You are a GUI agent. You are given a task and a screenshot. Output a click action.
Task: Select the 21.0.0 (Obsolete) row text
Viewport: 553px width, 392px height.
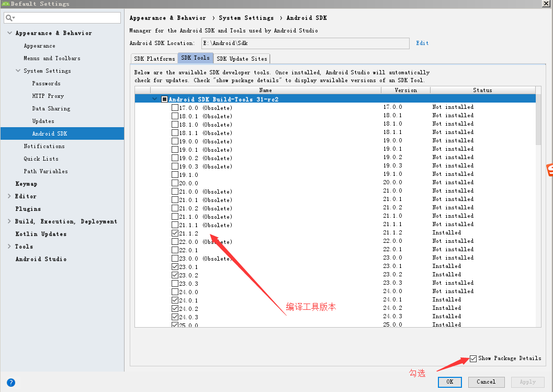pos(206,192)
